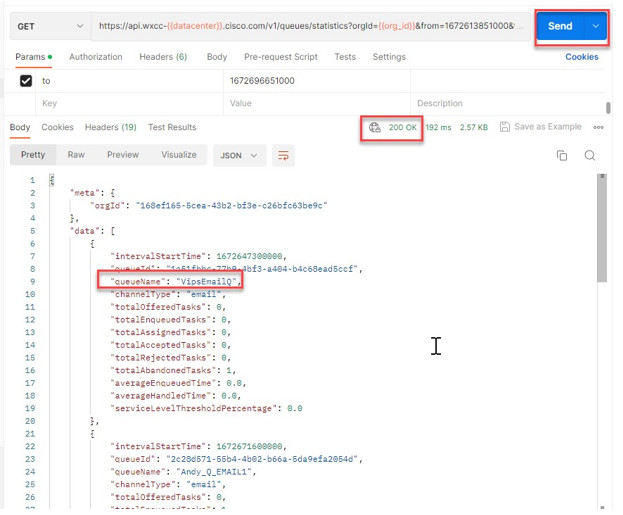Click the averageHandledTime line
This screenshot has width=623, height=515.
[175, 396]
